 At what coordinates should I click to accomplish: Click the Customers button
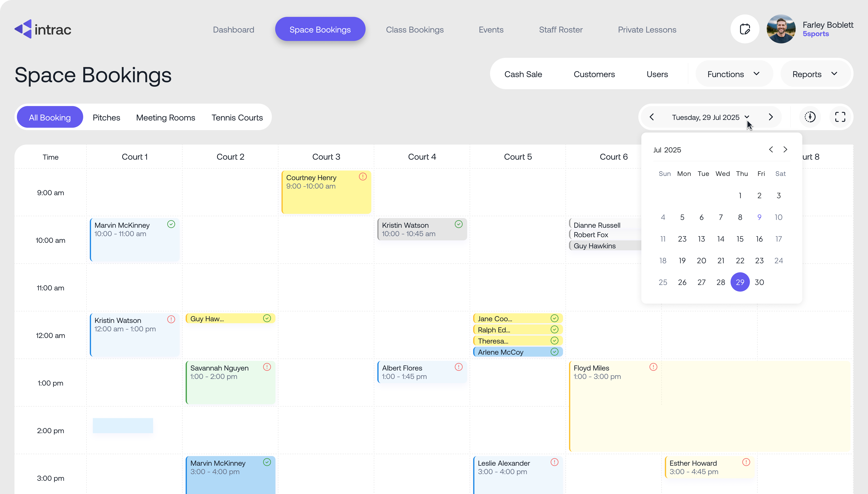[x=594, y=74]
